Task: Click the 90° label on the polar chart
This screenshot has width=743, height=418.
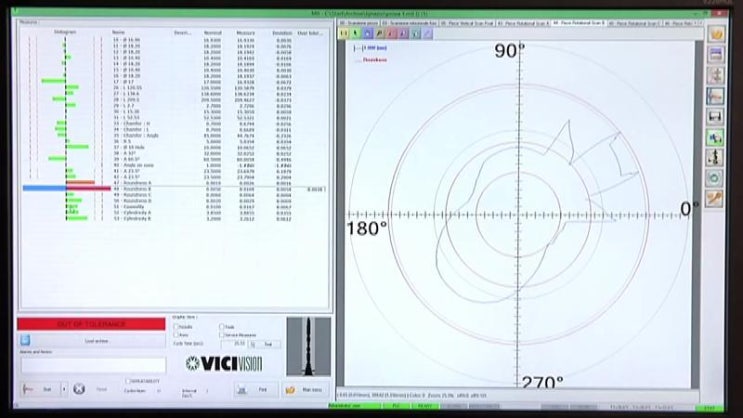Action: click(x=509, y=51)
